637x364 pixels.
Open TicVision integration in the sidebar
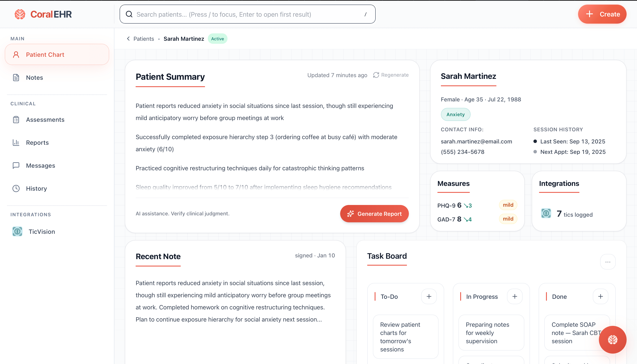click(42, 231)
